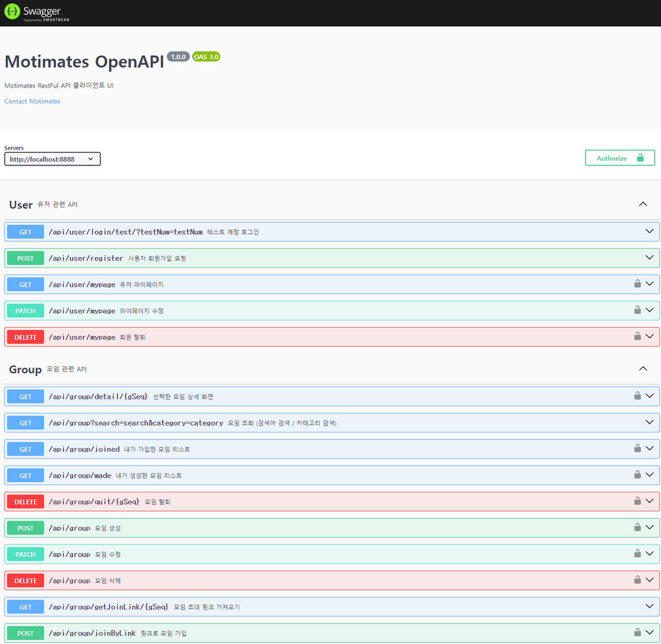661x644 pixels.
Task: Click GET button for /api/user/login/test
Action: [x=25, y=232]
